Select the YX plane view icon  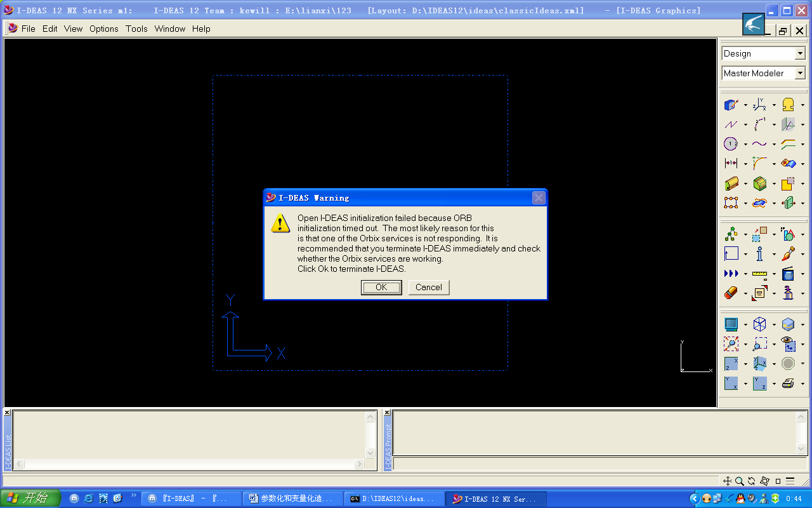click(731, 384)
